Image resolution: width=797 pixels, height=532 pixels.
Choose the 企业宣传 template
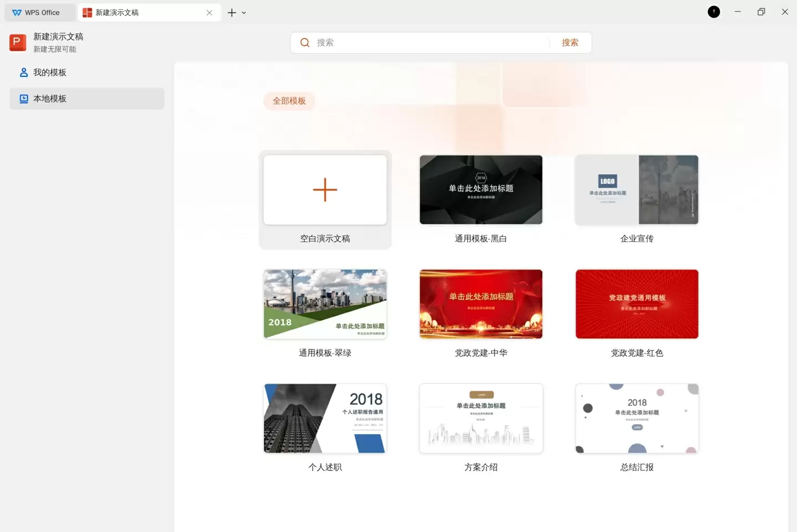point(636,190)
